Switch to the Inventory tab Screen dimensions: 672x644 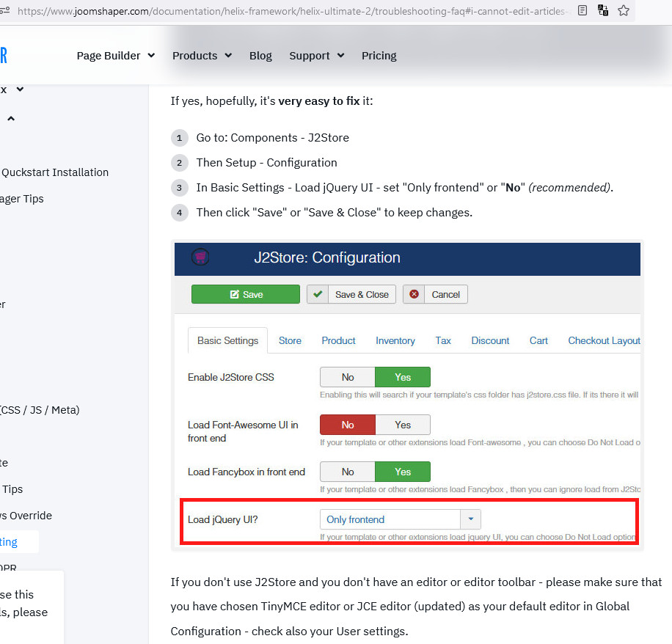[x=395, y=340]
